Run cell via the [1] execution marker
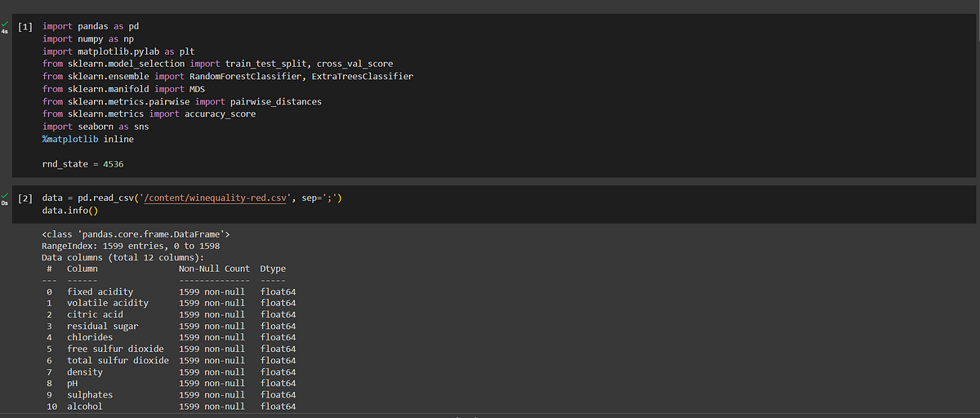980x418 pixels. coord(24,26)
